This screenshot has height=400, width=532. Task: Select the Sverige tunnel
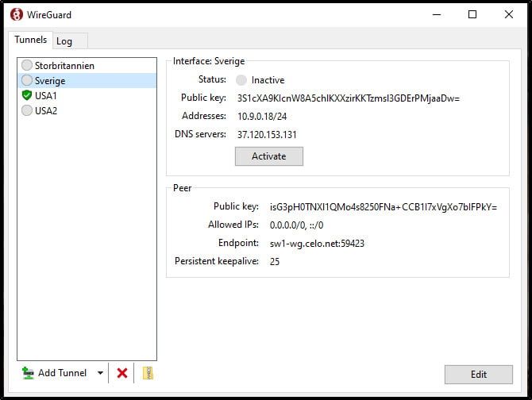pos(87,80)
